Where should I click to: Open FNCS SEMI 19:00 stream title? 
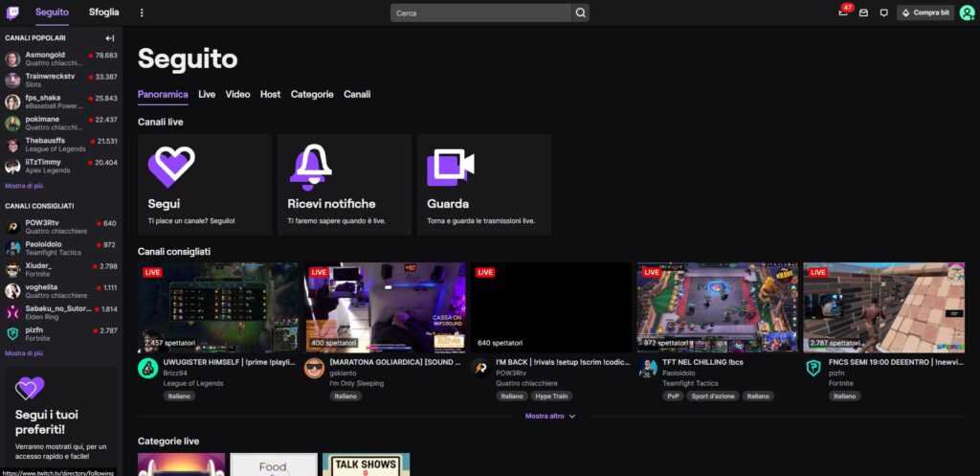895,363
